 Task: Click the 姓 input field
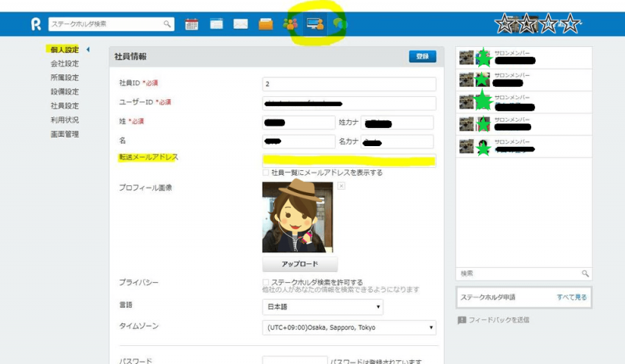[299, 123]
